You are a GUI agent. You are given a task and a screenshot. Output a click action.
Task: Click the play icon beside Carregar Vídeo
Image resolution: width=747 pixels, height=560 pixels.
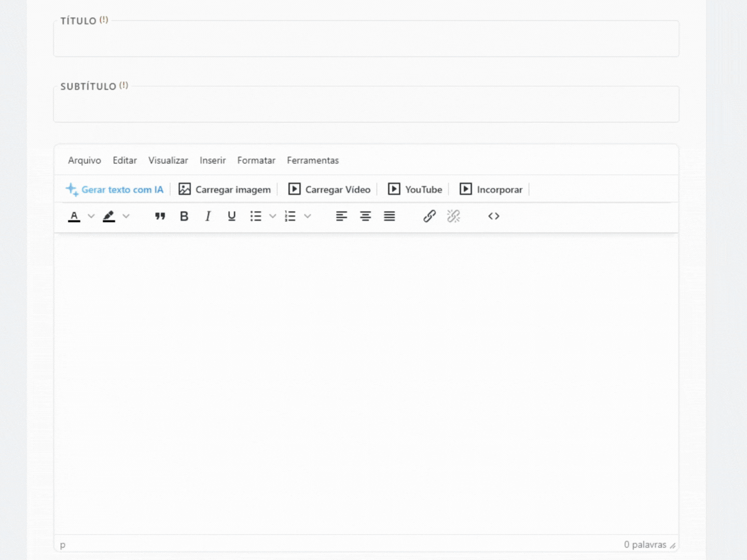point(294,189)
